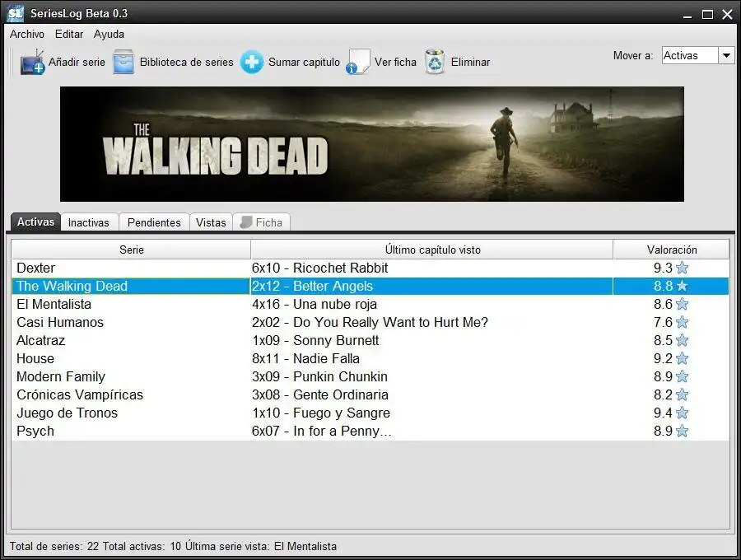This screenshot has width=741, height=560.
Task: Switch to the Inactivas tab
Action: 89,222
